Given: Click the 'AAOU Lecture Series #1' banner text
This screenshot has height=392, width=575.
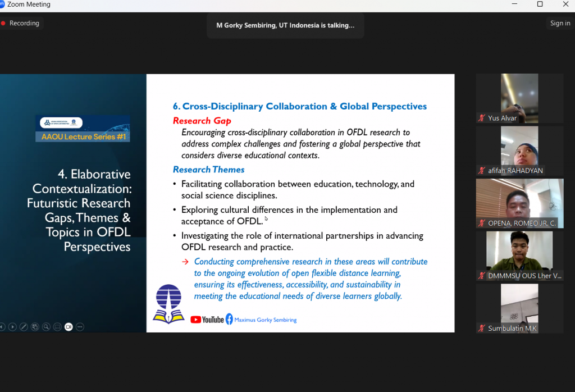Looking at the screenshot, I should click(x=84, y=137).
